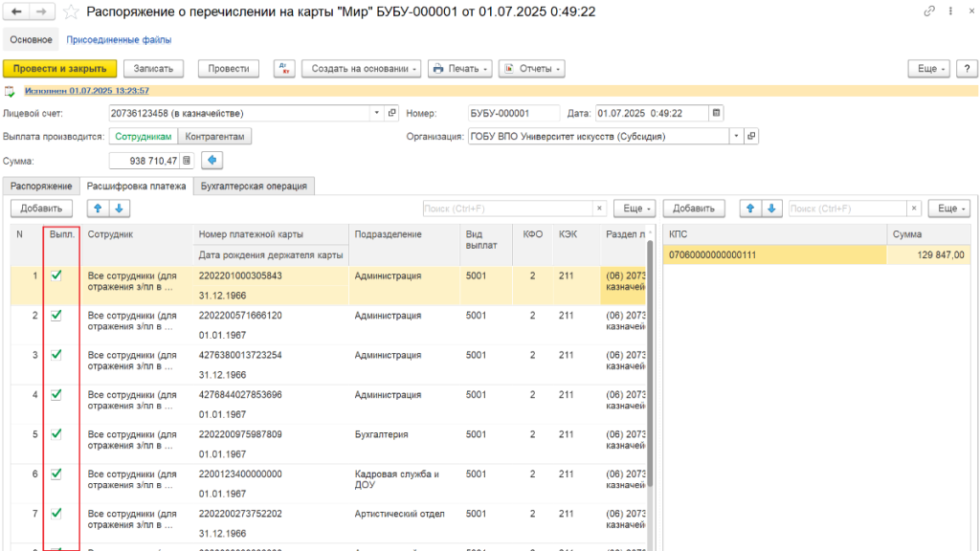Click Провести button
The height and width of the screenshot is (551, 980).
pyautogui.click(x=229, y=69)
